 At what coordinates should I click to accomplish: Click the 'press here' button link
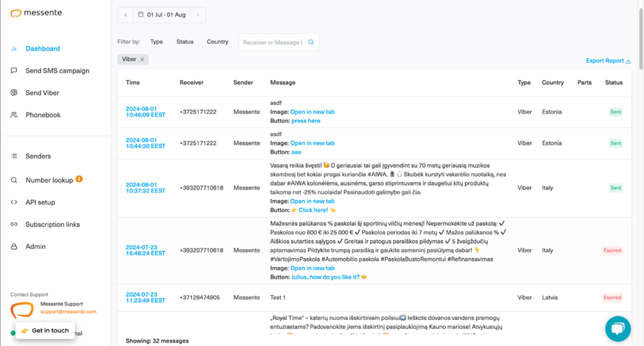coord(306,121)
